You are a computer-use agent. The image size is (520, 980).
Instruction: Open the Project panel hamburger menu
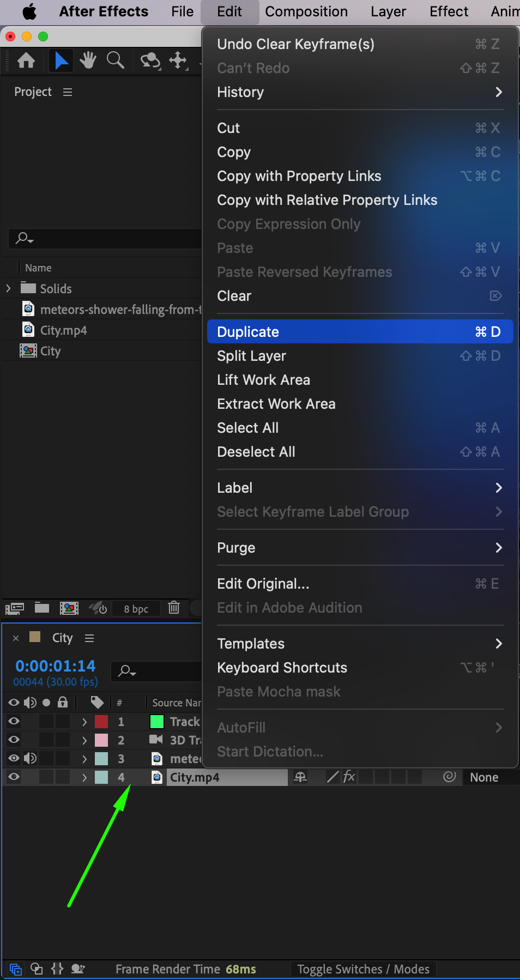(68, 92)
